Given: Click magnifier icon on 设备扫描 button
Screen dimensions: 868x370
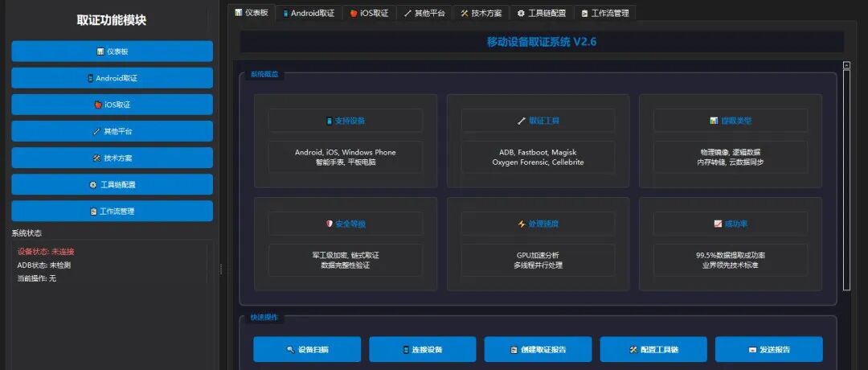Looking at the screenshot, I should click(290, 350).
